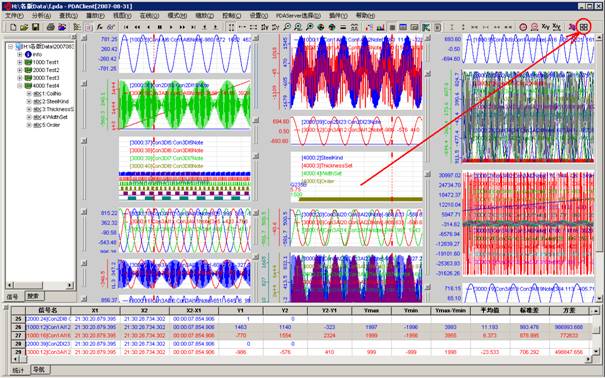Click the stop playback toolbar button
This screenshot has width=605, height=378.
click(x=160, y=27)
